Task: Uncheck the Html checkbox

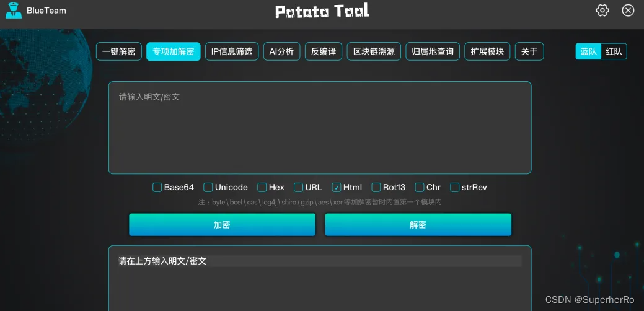Action: pos(337,188)
